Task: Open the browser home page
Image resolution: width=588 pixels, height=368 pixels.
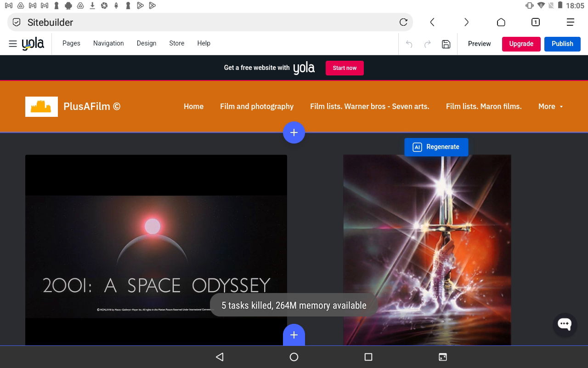Action: tap(501, 22)
